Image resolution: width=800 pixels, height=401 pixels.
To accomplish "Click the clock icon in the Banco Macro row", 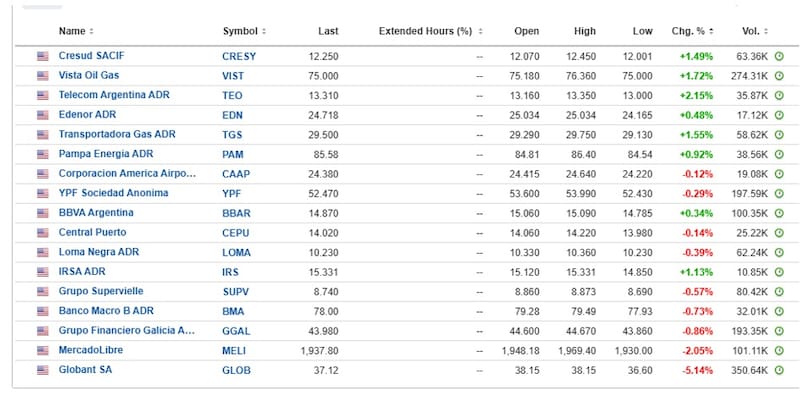I will coord(779,311).
